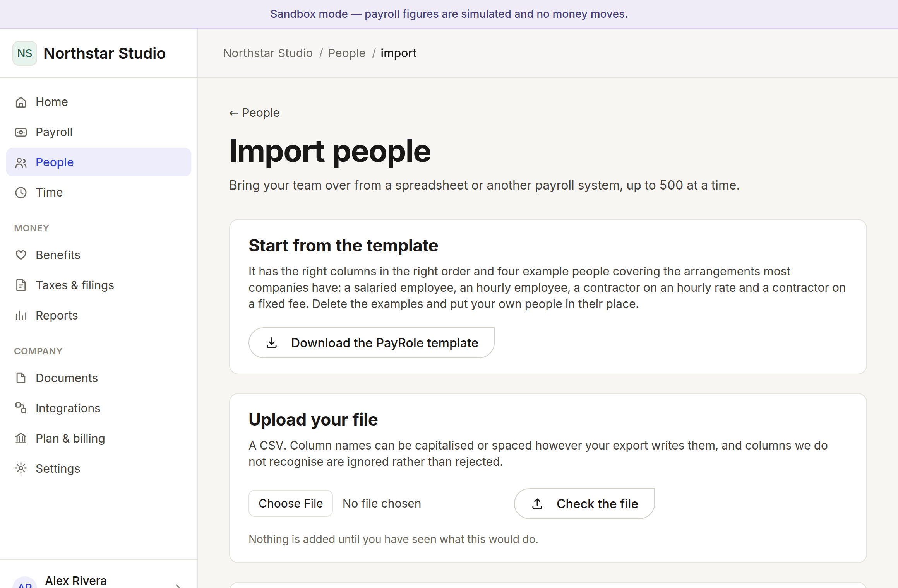898x588 pixels.
Task: Expand the Alex Rivera account menu chevron
Action: pyautogui.click(x=178, y=586)
